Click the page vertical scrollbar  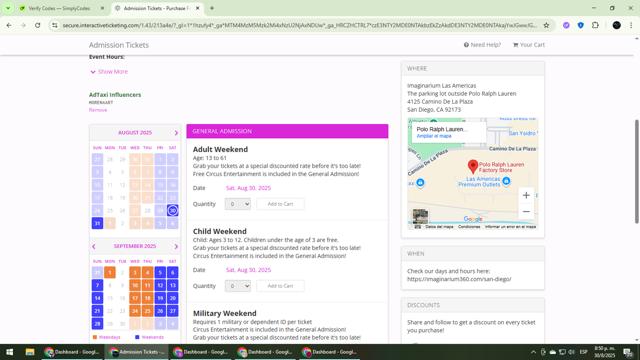[x=636, y=171]
